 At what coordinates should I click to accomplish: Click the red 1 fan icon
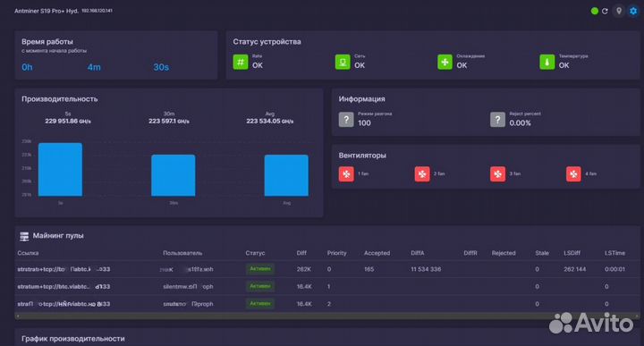coord(346,174)
